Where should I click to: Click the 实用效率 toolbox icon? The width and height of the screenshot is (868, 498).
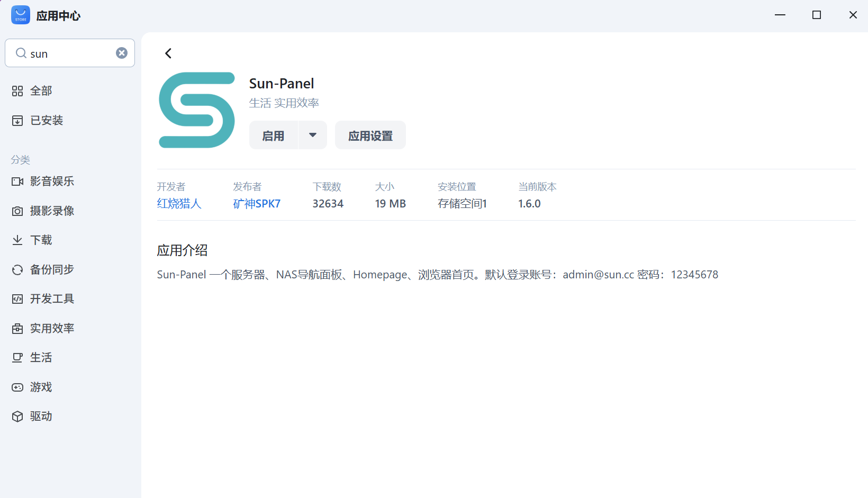point(17,329)
